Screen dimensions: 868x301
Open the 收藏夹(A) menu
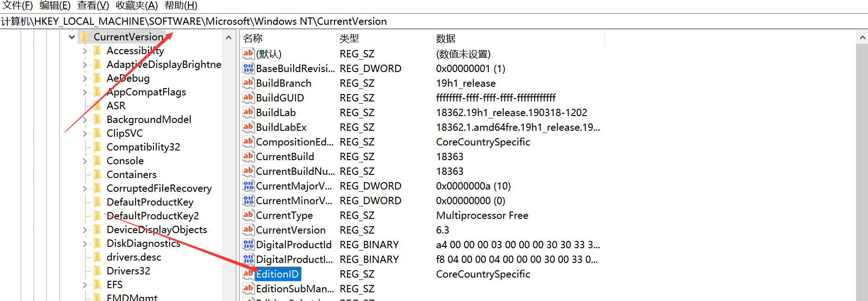(x=137, y=6)
